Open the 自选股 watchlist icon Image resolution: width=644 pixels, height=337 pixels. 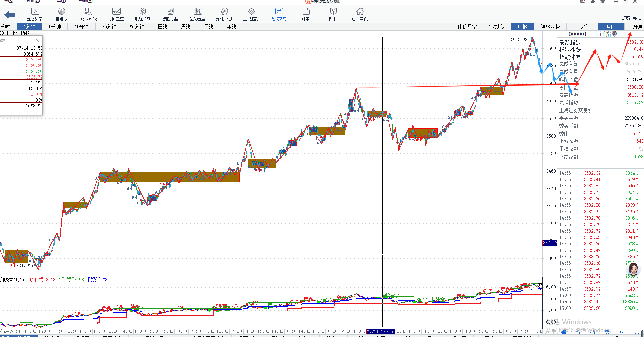(61, 14)
